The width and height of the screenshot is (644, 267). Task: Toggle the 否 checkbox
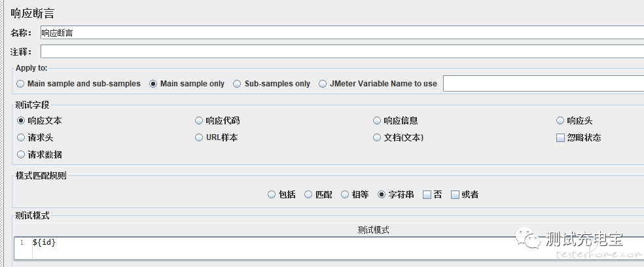(433, 195)
